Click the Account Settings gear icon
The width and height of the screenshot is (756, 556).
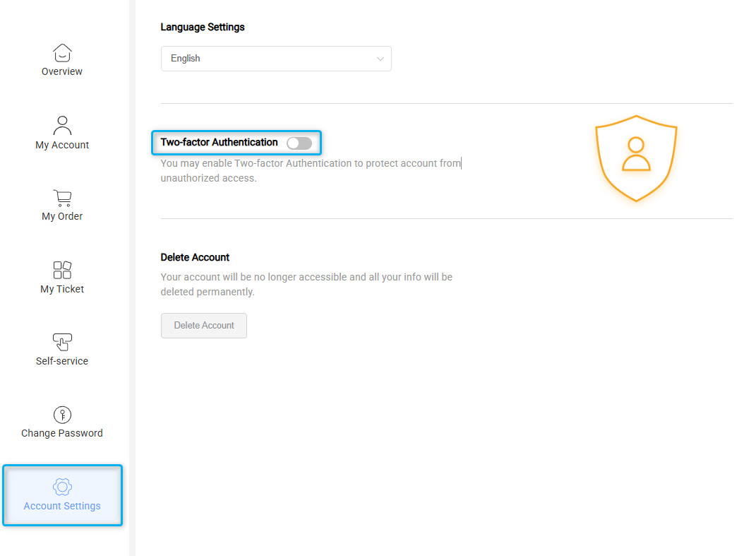pos(62,487)
